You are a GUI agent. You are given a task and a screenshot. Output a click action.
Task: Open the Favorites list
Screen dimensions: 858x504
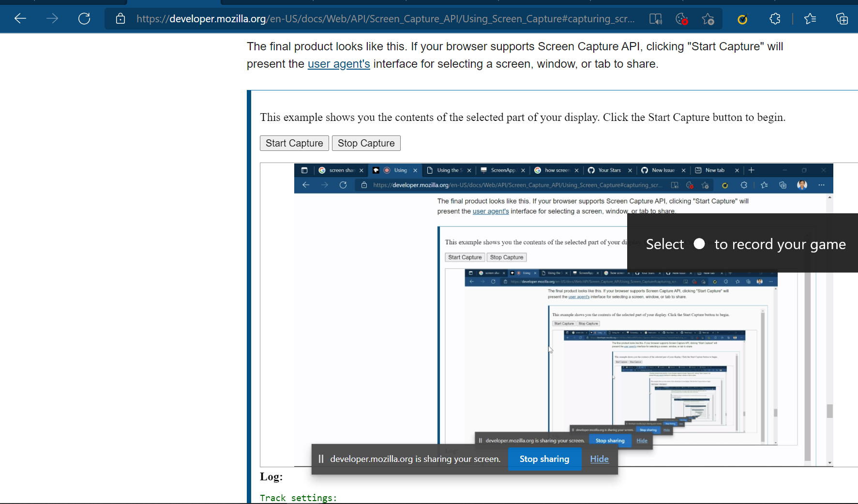pyautogui.click(x=810, y=18)
